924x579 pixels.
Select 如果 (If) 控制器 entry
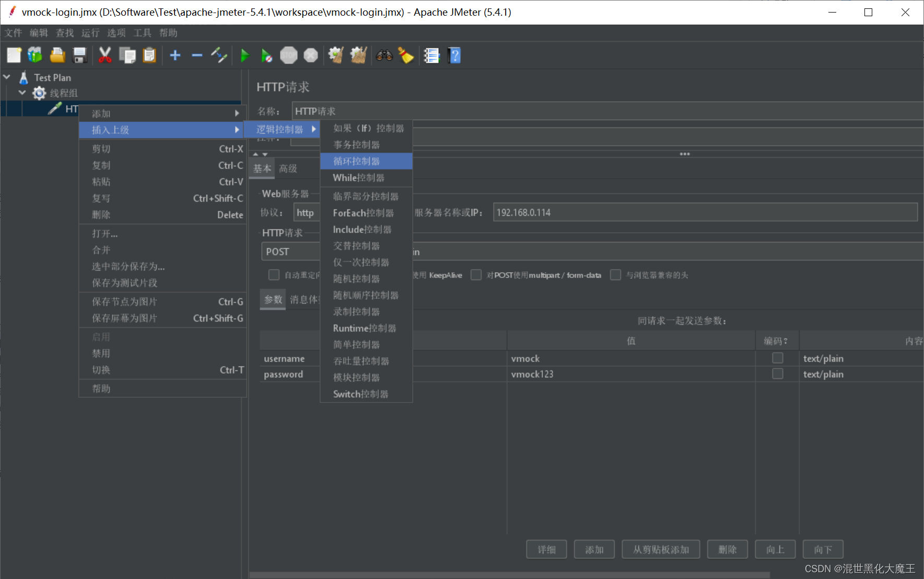[x=366, y=128]
